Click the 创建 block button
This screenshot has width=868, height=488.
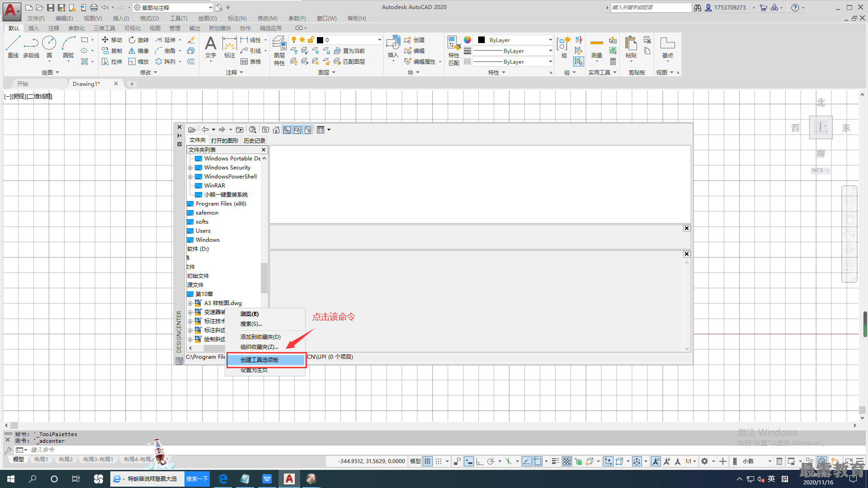point(415,40)
